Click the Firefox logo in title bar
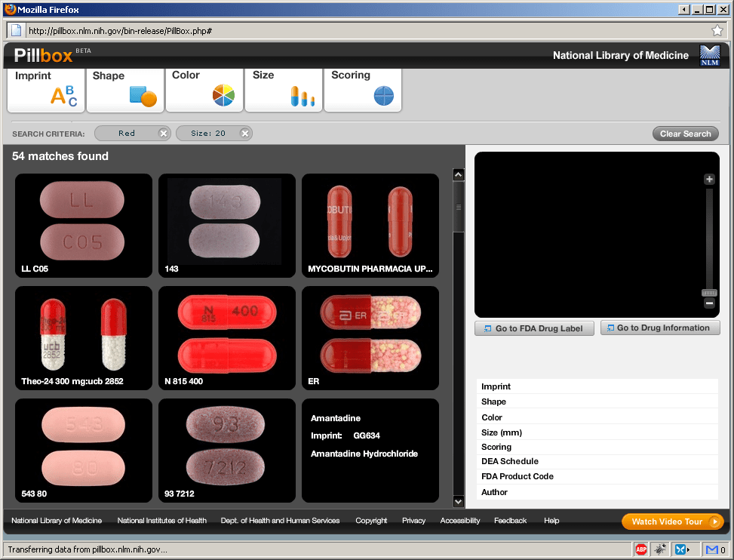This screenshot has width=734, height=560. 11,9
